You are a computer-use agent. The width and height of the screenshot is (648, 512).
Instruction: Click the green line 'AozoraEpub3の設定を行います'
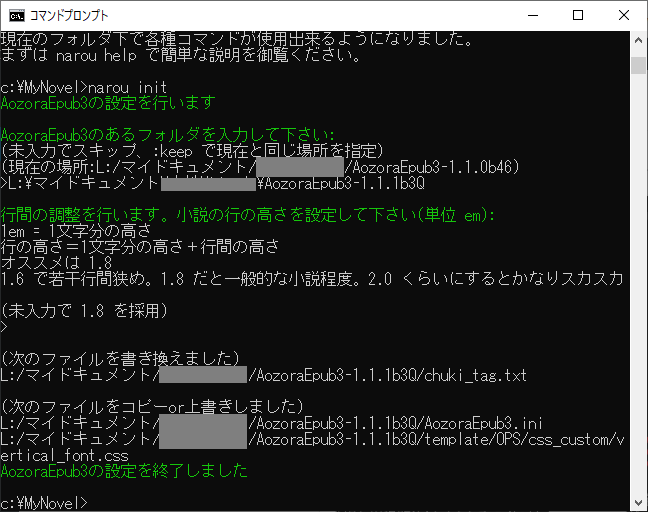108,103
